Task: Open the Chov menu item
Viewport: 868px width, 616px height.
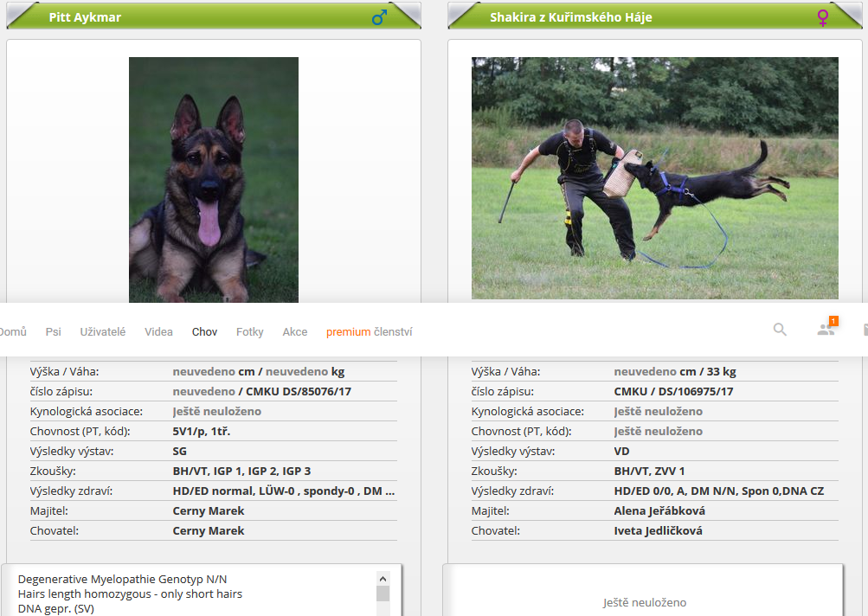Action: [204, 331]
